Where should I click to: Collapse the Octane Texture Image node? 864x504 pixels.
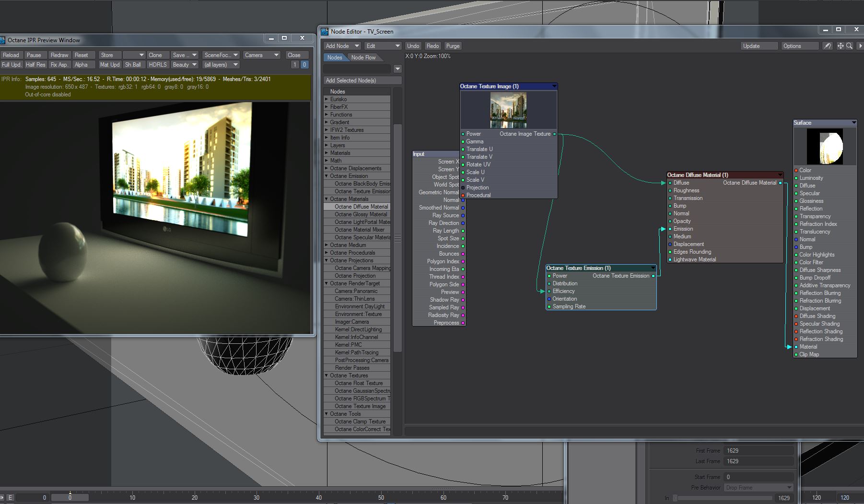554,86
